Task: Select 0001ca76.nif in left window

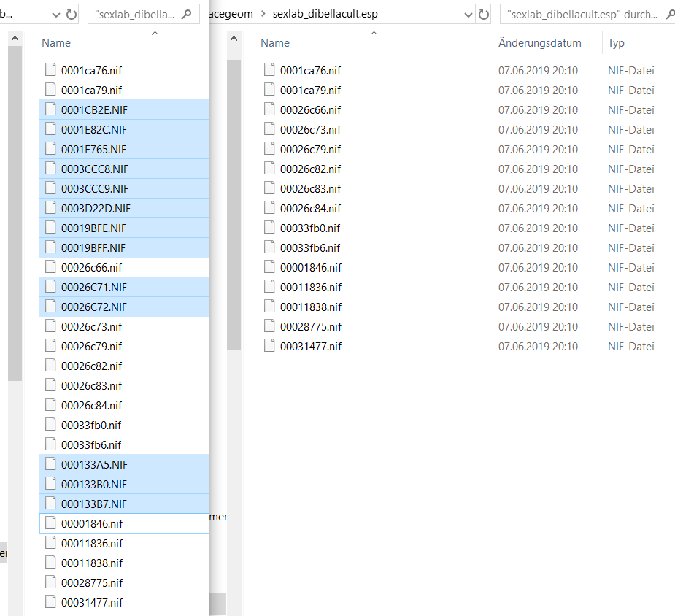Action: point(124,71)
